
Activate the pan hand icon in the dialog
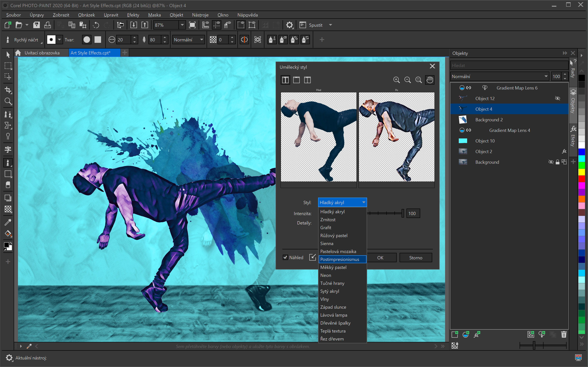click(x=430, y=80)
